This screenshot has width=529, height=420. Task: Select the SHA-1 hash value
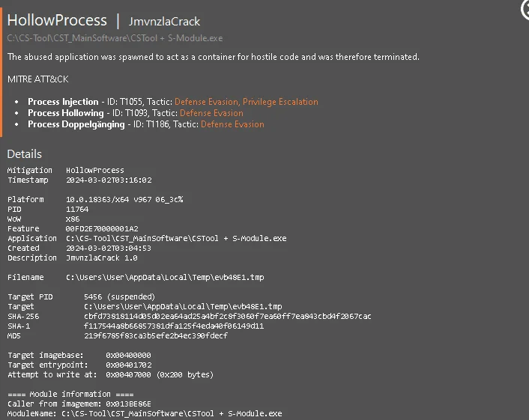tap(174, 326)
